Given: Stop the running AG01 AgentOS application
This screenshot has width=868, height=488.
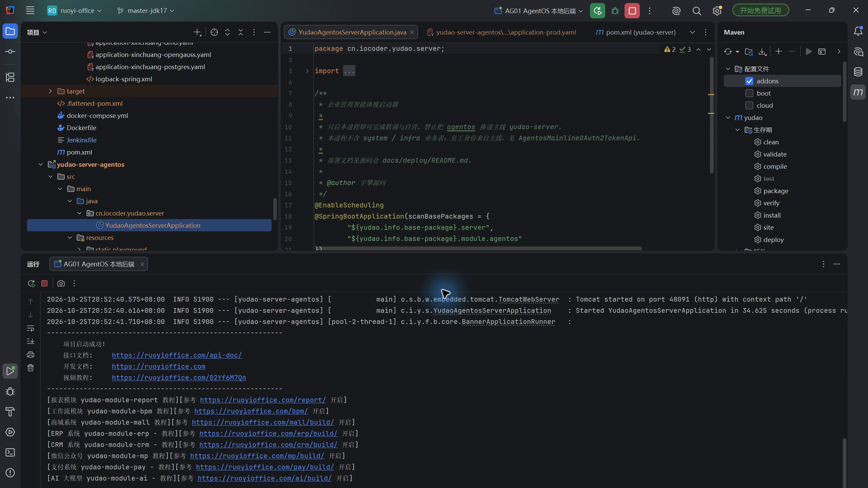Looking at the screenshot, I should point(632,11).
